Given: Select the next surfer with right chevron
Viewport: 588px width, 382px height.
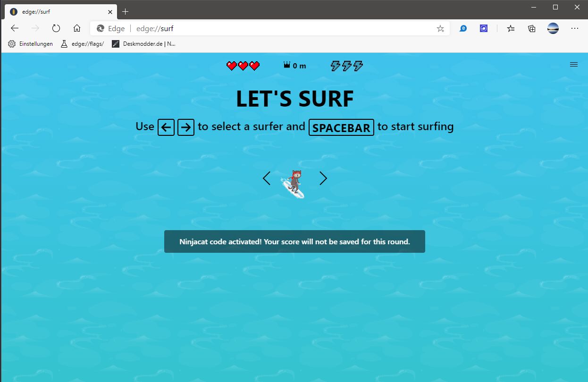Looking at the screenshot, I should point(323,178).
